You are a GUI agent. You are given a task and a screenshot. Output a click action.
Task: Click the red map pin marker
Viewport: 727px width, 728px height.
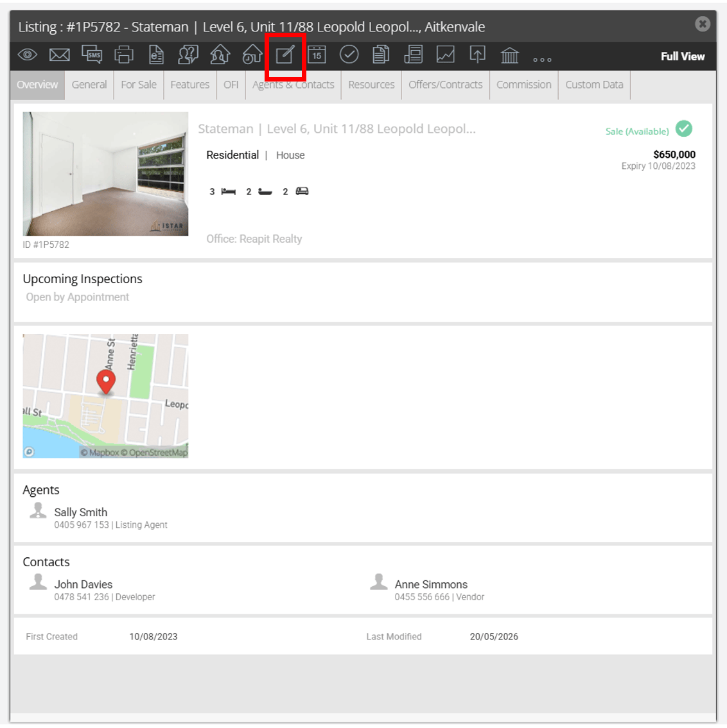(106, 382)
